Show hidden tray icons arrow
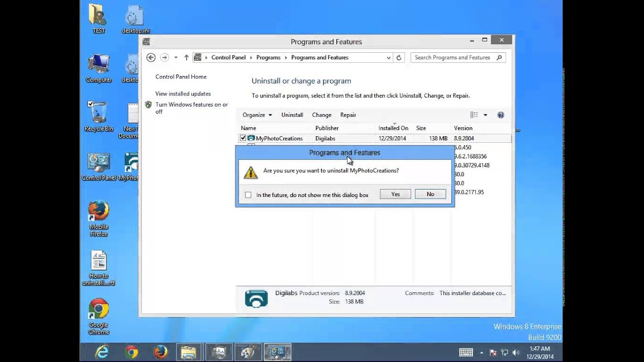The width and height of the screenshot is (644, 362). [x=481, y=352]
